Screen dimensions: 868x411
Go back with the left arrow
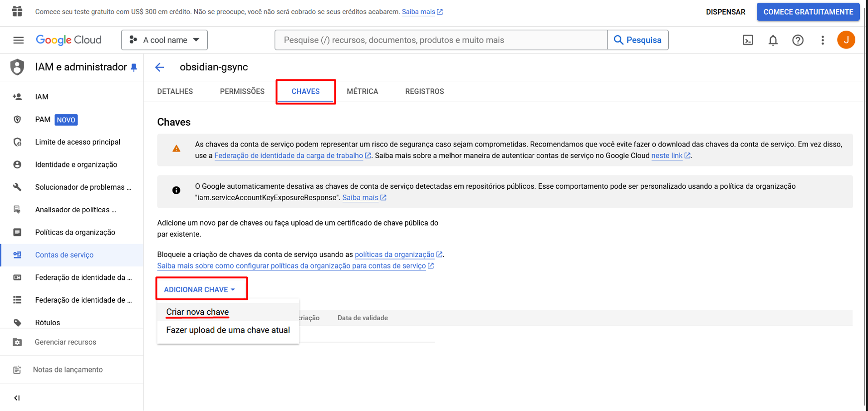[160, 68]
